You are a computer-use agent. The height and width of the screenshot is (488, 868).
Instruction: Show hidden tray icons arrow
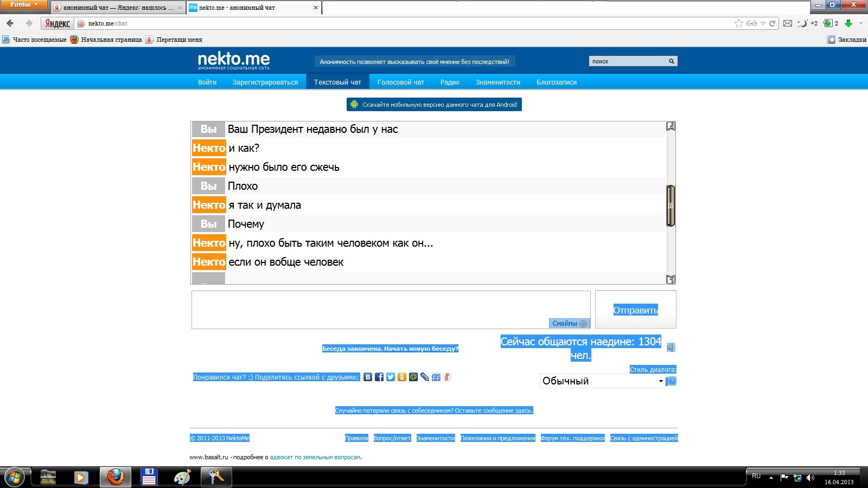771,478
